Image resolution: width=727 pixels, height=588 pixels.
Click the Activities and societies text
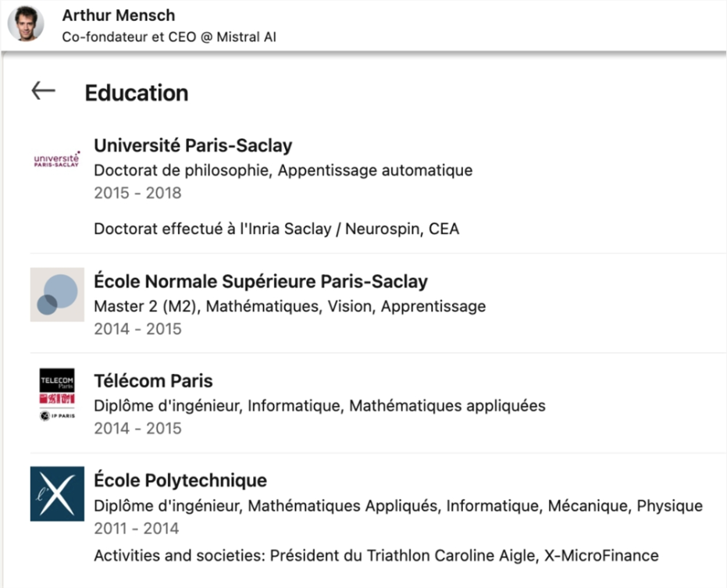376,556
